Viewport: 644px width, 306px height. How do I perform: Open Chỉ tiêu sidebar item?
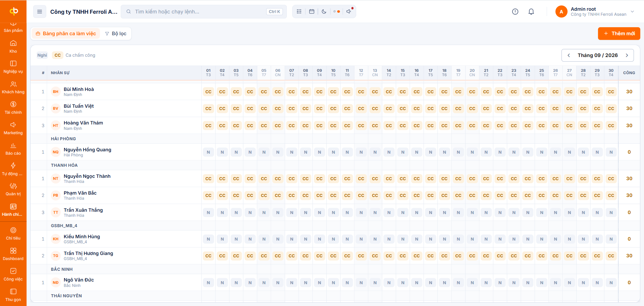pos(13,234)
